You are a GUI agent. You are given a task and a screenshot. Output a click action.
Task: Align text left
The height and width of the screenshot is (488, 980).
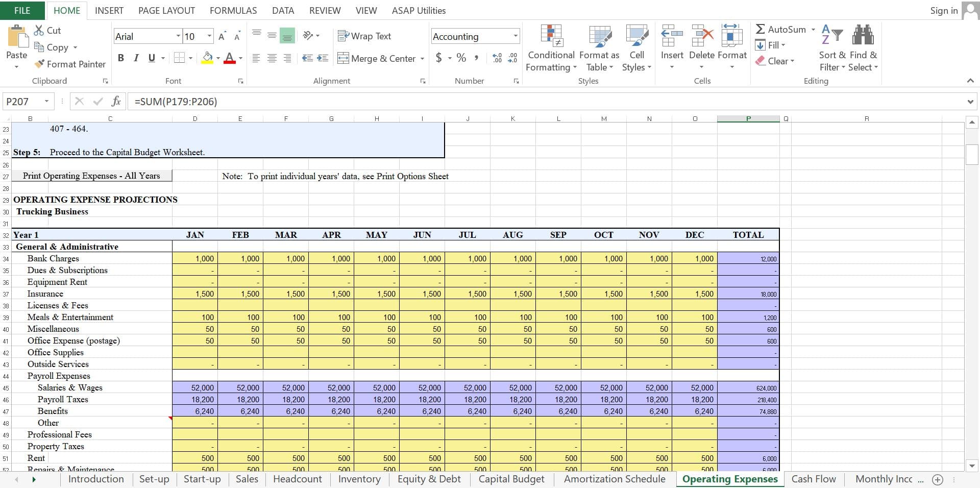coord(257,58)
